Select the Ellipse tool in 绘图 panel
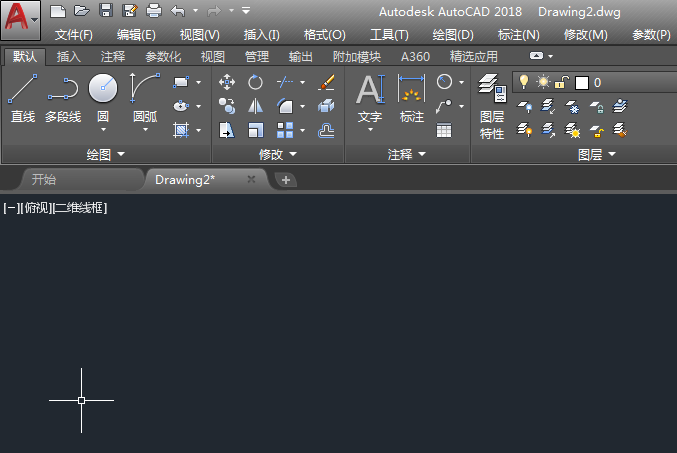 coord(181,106)
